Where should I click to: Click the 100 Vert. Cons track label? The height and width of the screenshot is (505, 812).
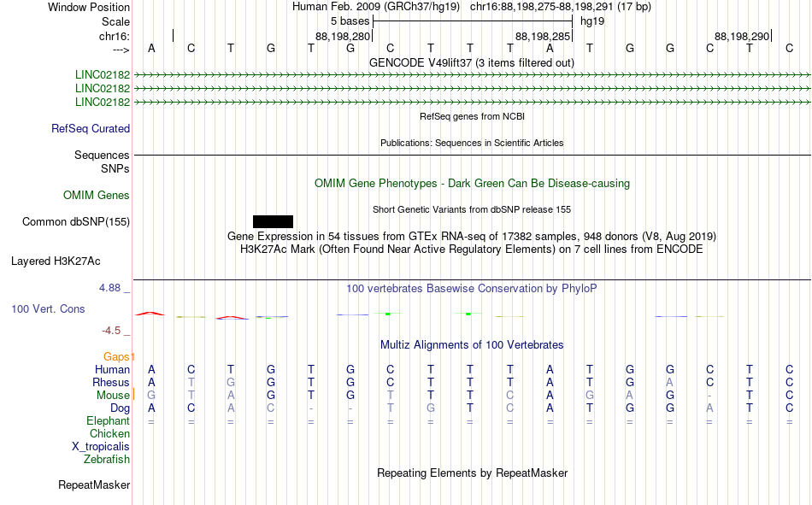pyautogui.click(x=48, y=309)
